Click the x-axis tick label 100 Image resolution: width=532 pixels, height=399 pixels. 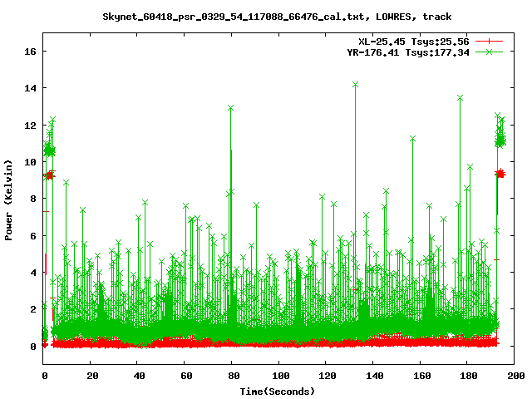[x=281, y=376]
